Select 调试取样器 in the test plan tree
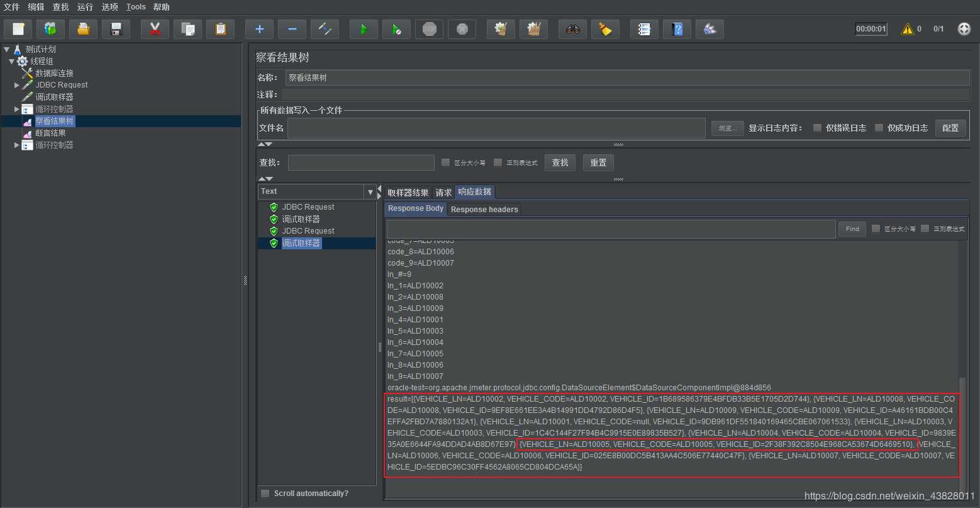Viewport: 980px width, 508px height. coord(54,97)
